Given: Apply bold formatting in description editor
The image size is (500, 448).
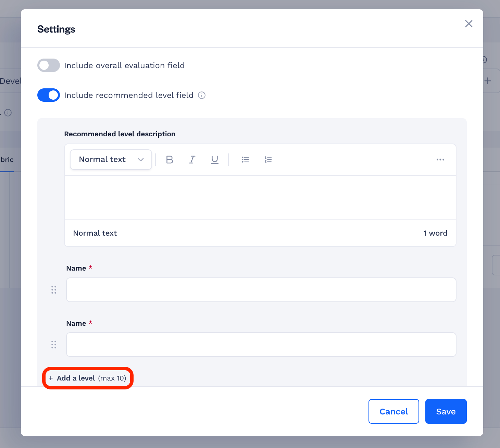Looking at the screenshot, I should coord(170,160).
